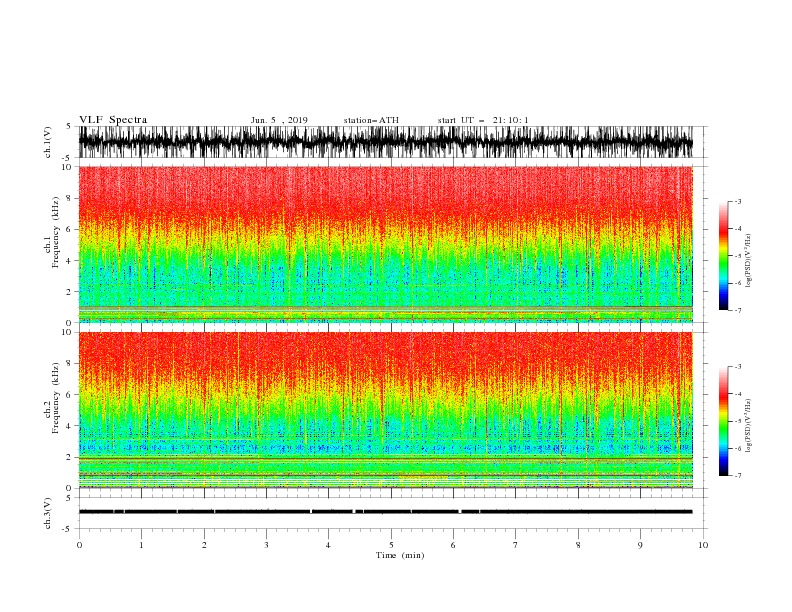
Task: Click the "2" tick on the Time axis
Action: click(204, 545)
